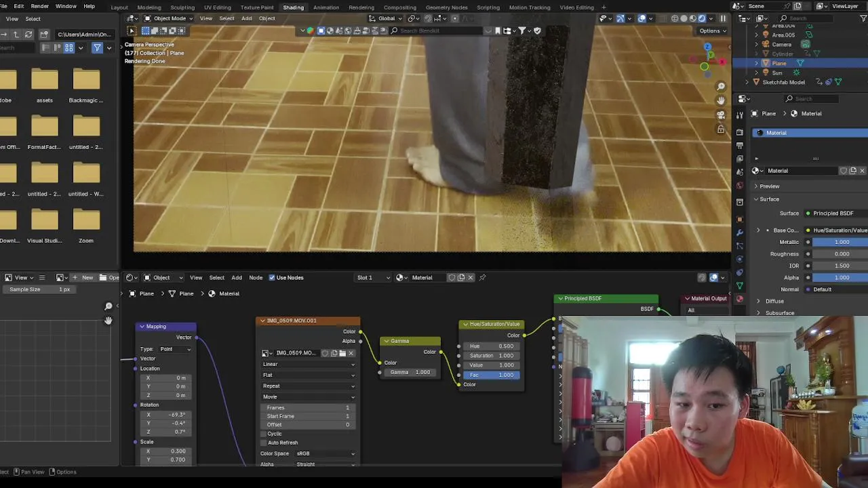868x488 pixels.
Task: Click the pan hand icon in the 3D viewport
Action: pos(721,100)
